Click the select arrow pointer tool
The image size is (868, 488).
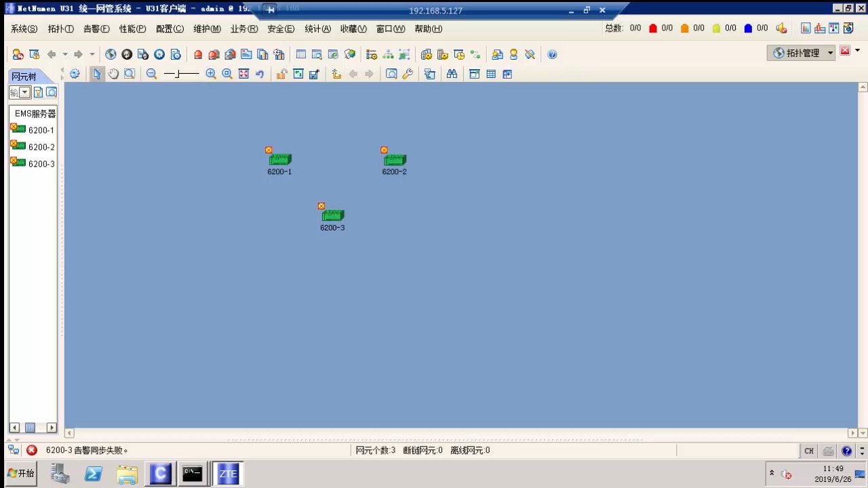click(x=97, y=74)
